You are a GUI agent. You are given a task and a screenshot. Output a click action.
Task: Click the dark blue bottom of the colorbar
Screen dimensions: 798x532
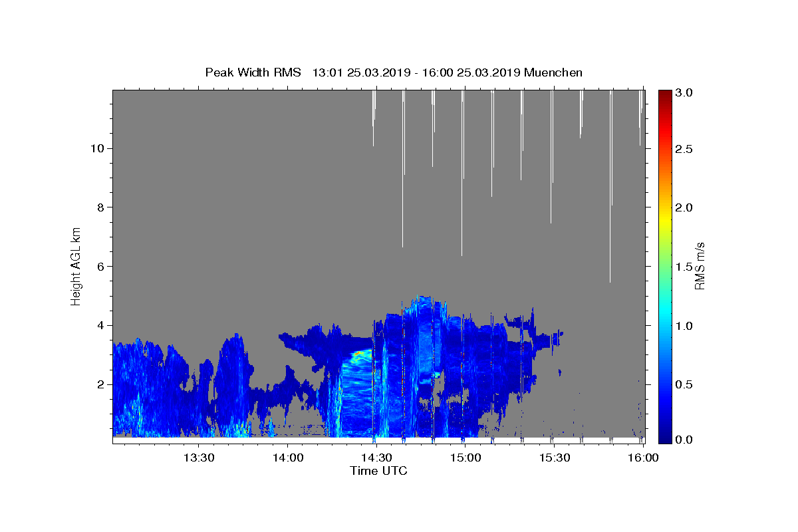(665, 438)
